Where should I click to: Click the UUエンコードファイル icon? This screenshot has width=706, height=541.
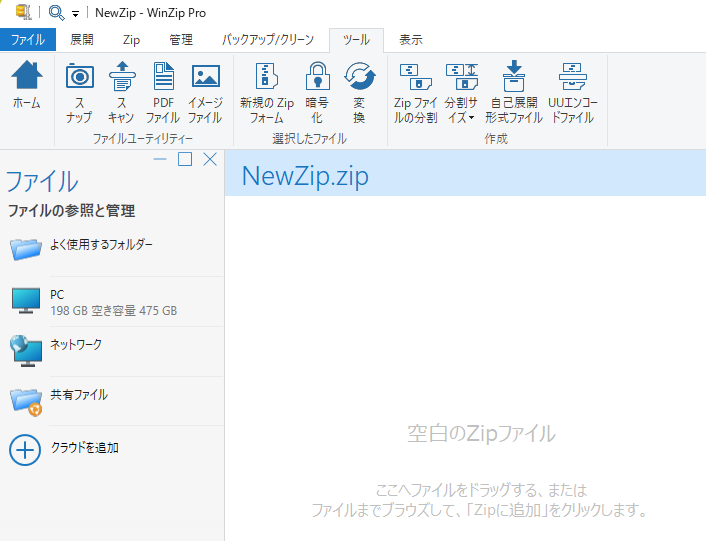pos(572,77)
